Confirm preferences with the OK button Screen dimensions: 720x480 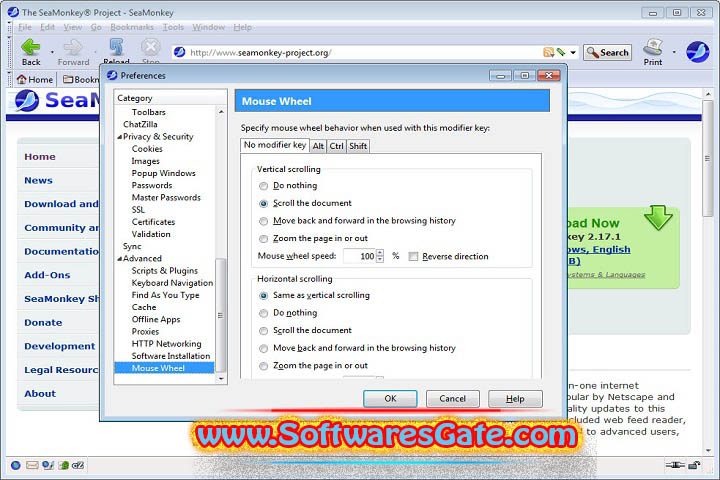tap(390, 399)
